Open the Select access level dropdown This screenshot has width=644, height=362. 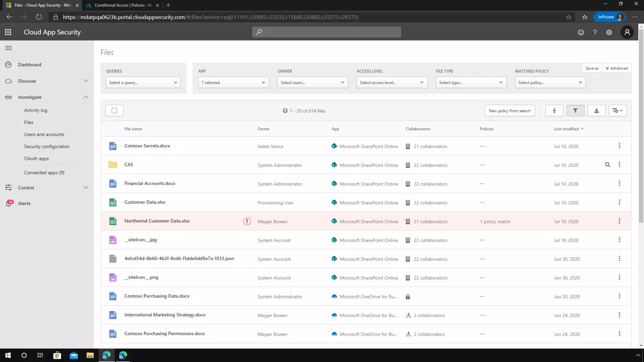(391, 82)
